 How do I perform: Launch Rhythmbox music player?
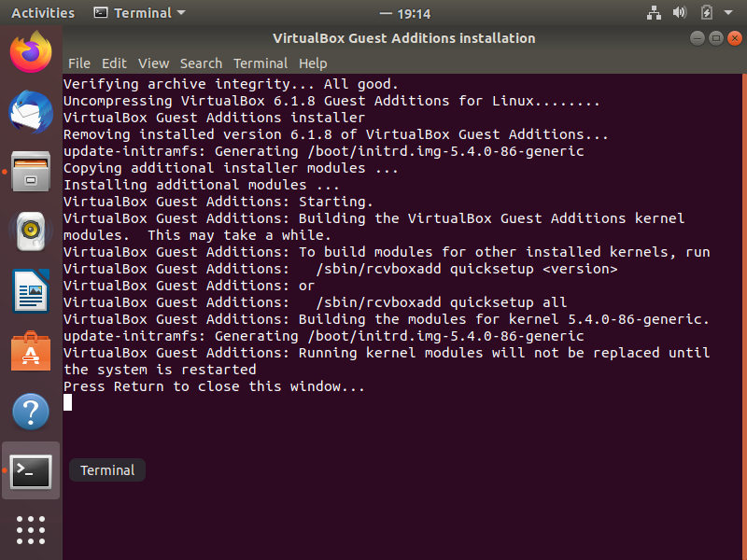[x=30, y=231]
